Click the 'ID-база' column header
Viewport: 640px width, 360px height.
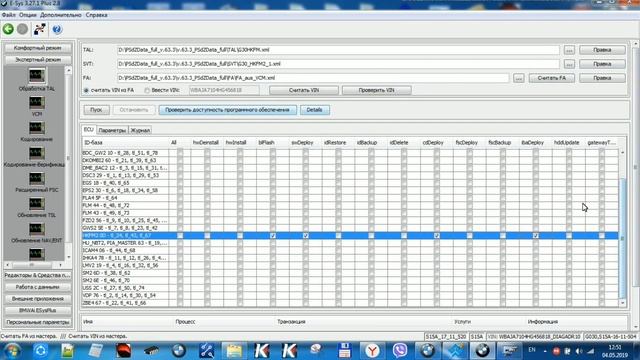(125, 142)
